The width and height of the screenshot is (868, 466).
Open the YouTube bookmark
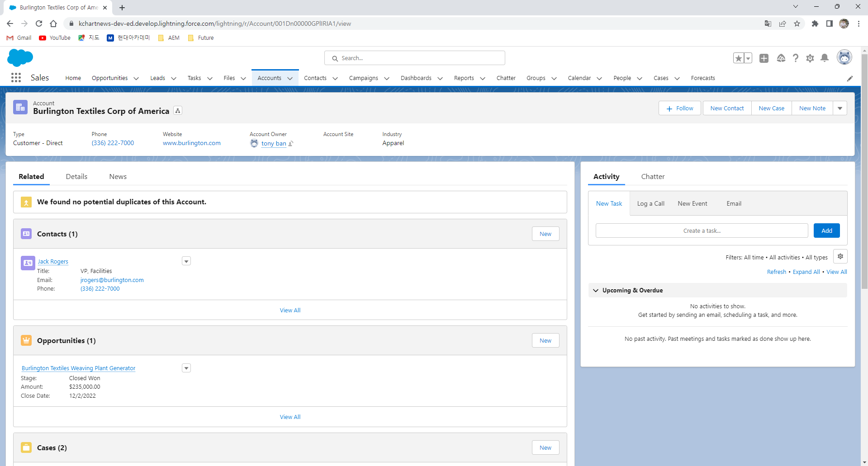(x=55, y=38)
